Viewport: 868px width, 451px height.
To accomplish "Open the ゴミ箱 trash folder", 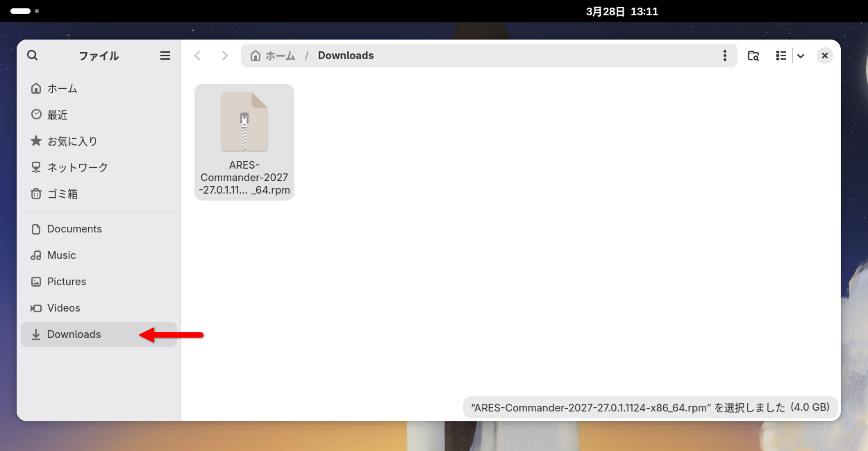I will pos(62,194).
